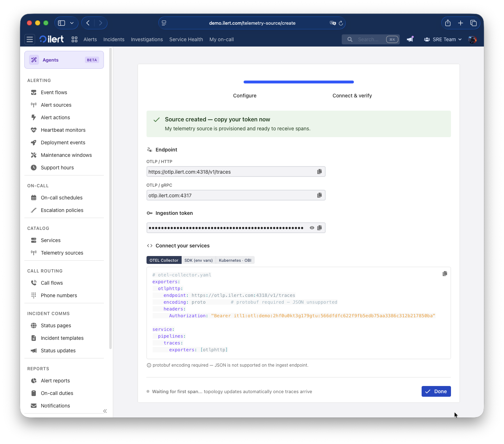
Task: Open Maintenance windows
Action: (x=64, y=155)
